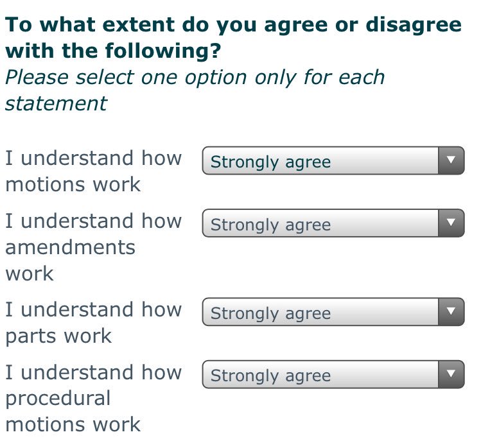The width and height of the screenshot is (481, 448).
Task: Select 'Strongly agree' text in first dropdown
Action: coord(270,162)
